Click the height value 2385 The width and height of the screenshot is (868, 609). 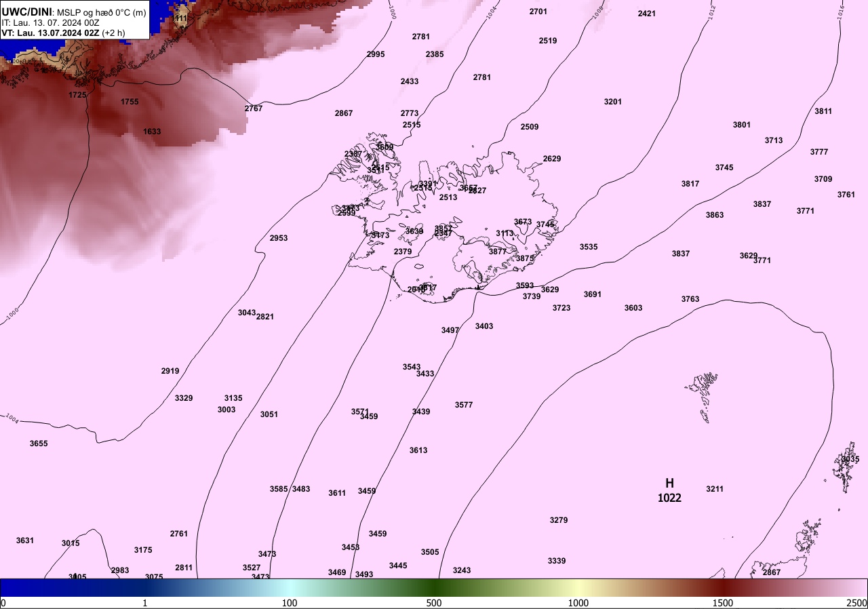click(435, 54)
